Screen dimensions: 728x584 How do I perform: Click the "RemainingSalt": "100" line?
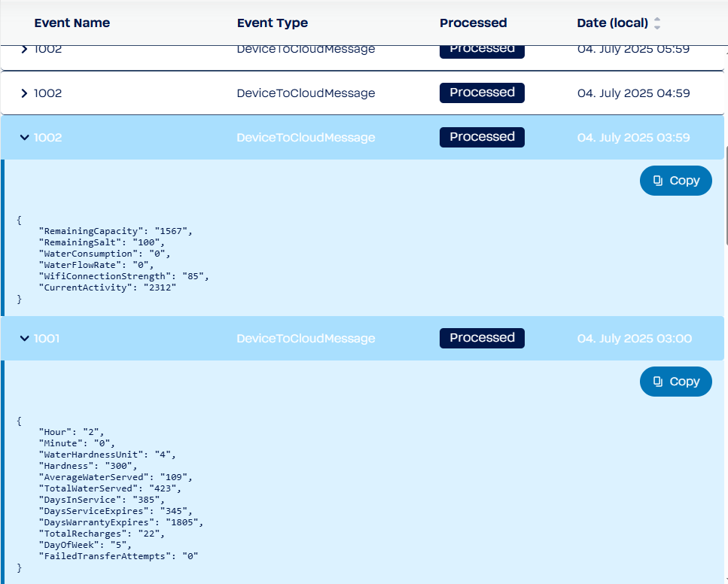(x=102, y=242)
